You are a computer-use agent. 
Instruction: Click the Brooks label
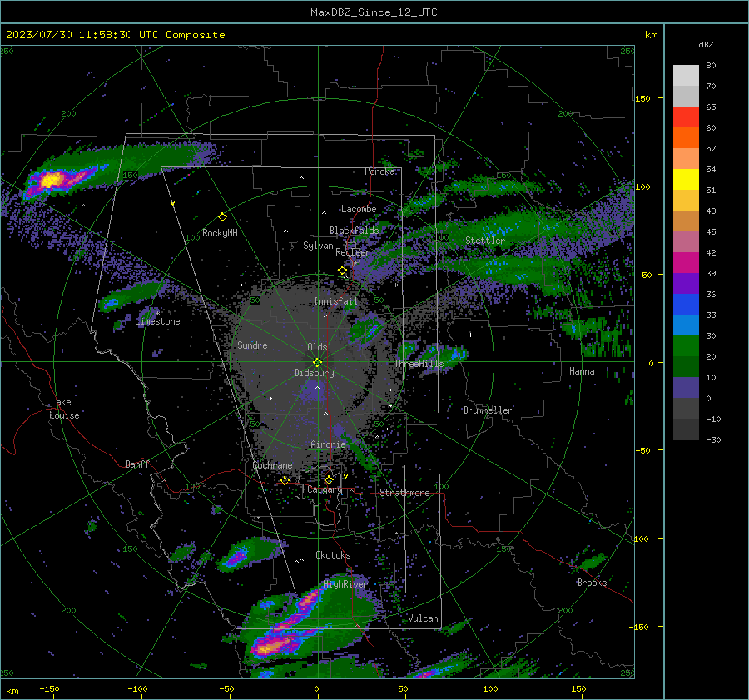(592, 583)
